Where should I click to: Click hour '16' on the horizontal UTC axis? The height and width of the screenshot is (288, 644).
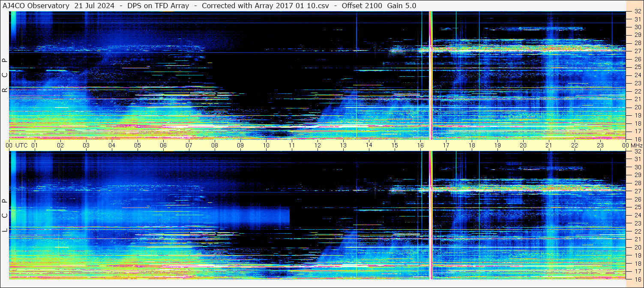pos(420,145)
